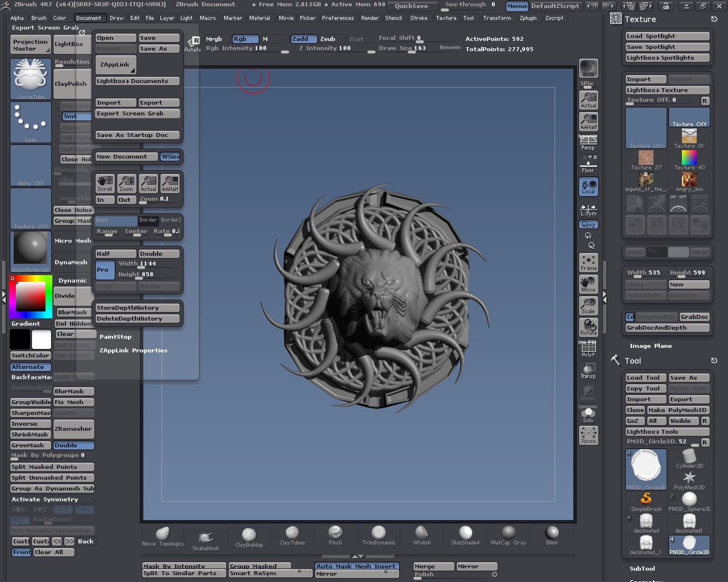Select the TrimDynamic brush
The height and width of the screenshot is (582, 728).
click(379, 535)
